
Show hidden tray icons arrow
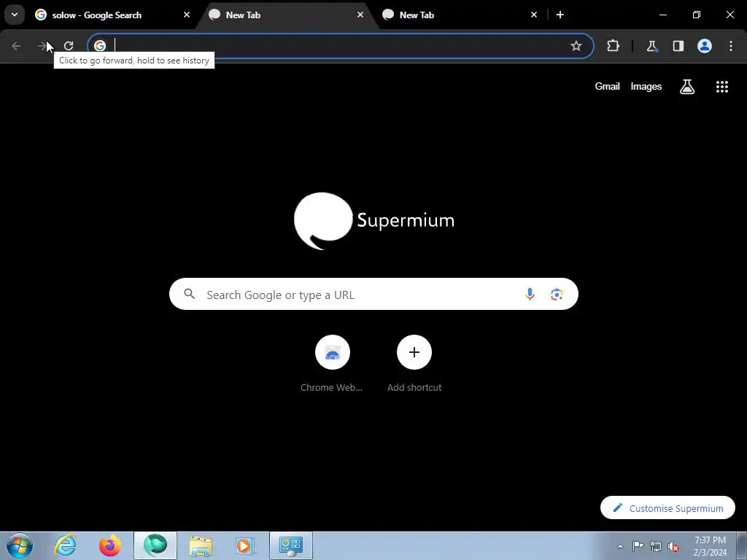(620, 546)
